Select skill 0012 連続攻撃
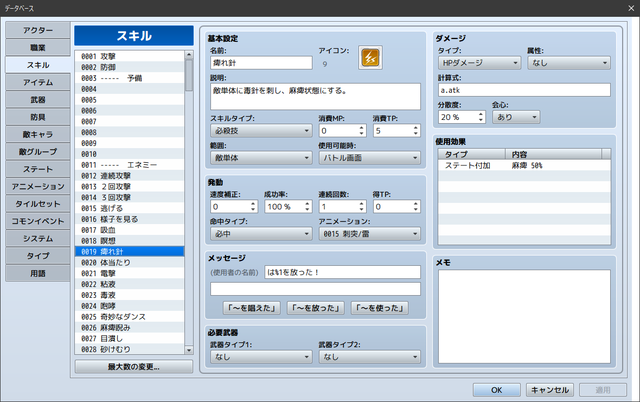Screen dimensions: 640x402 (x=129, y=176)
